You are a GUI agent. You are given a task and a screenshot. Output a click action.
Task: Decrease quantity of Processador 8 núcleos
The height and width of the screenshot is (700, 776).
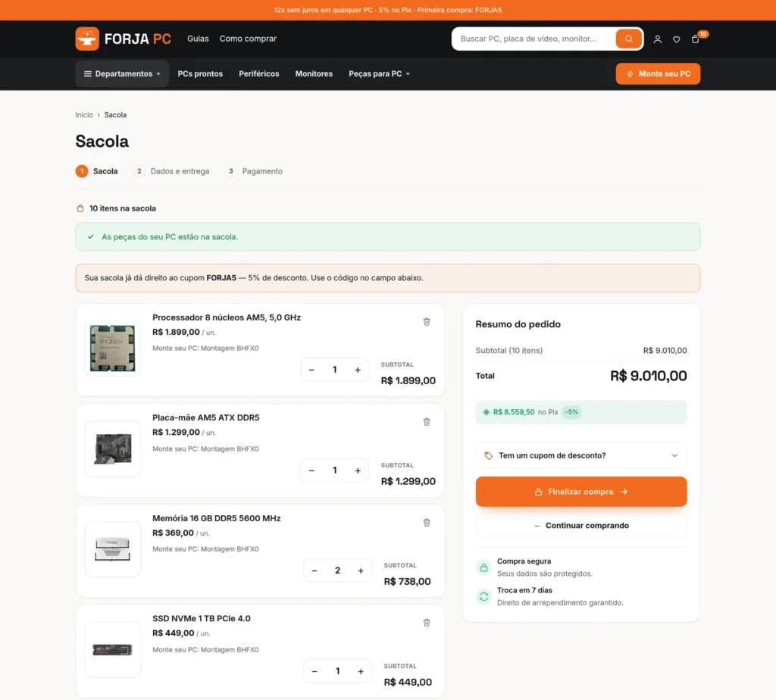[x=311, y=370]
